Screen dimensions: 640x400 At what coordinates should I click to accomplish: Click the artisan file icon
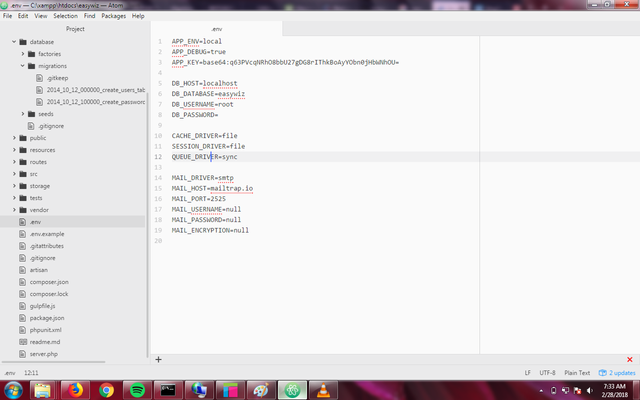click(22, 270)
